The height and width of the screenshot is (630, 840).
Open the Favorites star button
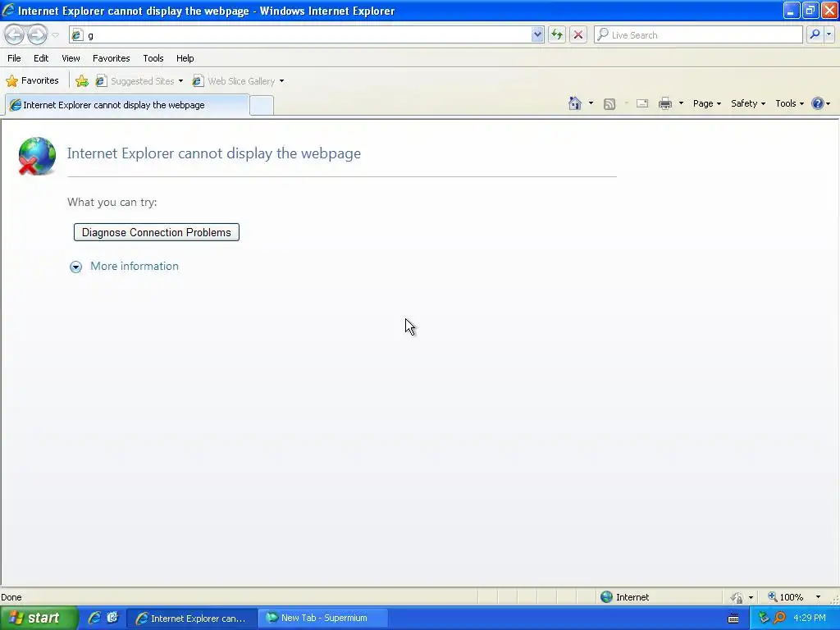(x=32, y=81)
